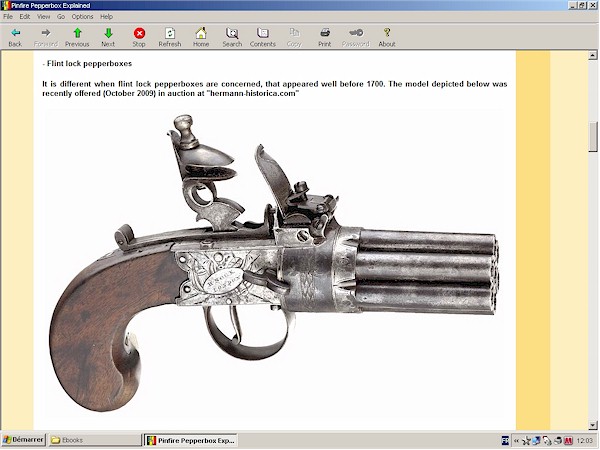Expand hidden tray icons chevron
The image size is (600, 450).
[516, 441]
